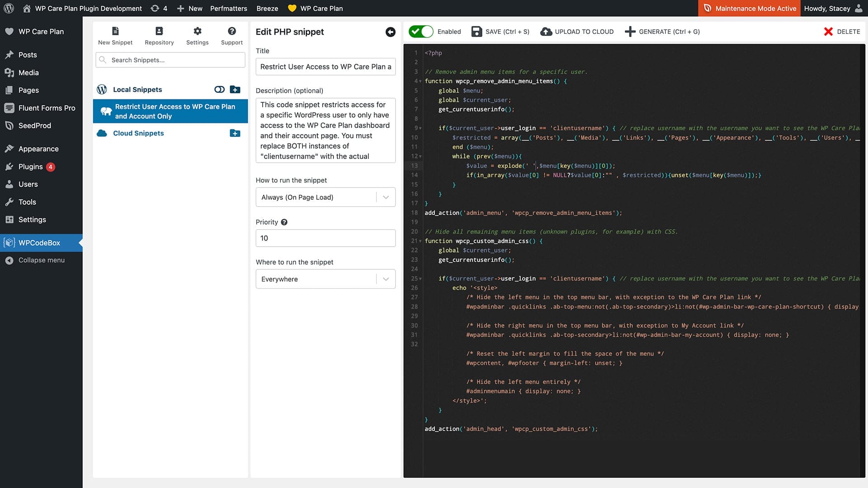Open the user avatar next to Howdy, Stacey
868x488 pixels.
point(859,8)
